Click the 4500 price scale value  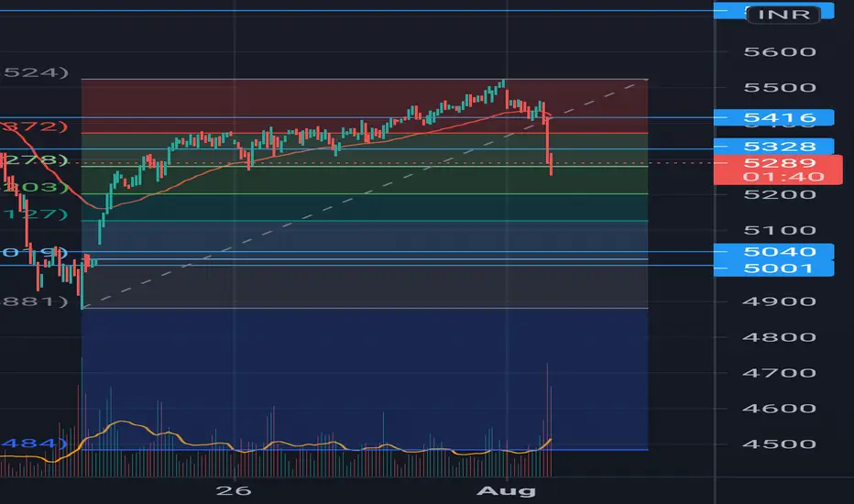click(x=780, y=444)
